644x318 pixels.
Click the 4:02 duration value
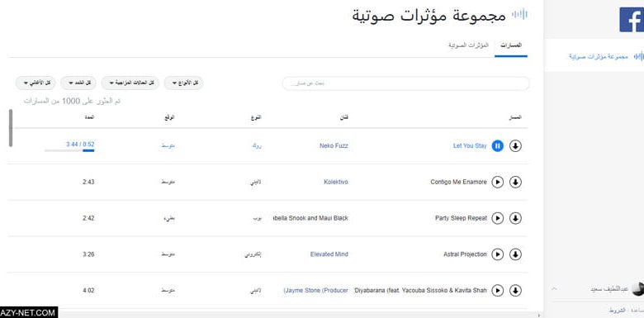(x=88, y=291)
